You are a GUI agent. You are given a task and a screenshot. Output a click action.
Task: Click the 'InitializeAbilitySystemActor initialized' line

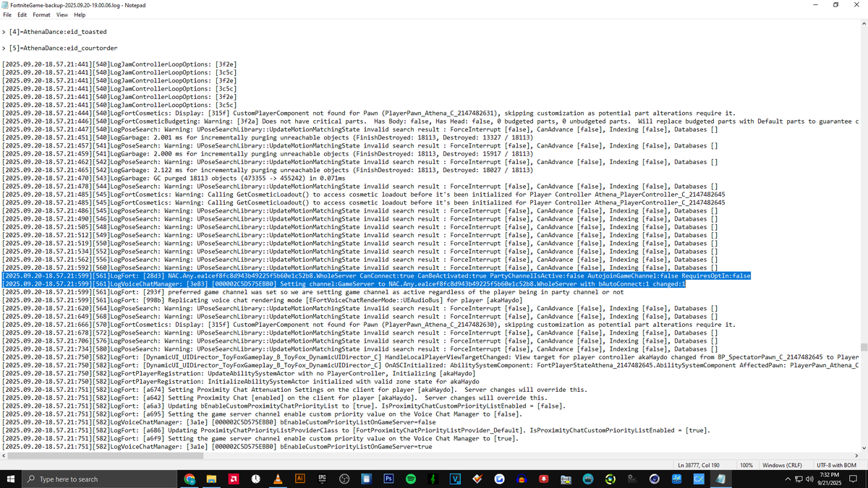point(241,382)
